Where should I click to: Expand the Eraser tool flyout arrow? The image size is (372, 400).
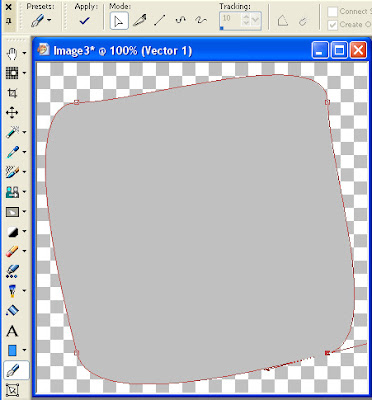click(x=24, y=251)
